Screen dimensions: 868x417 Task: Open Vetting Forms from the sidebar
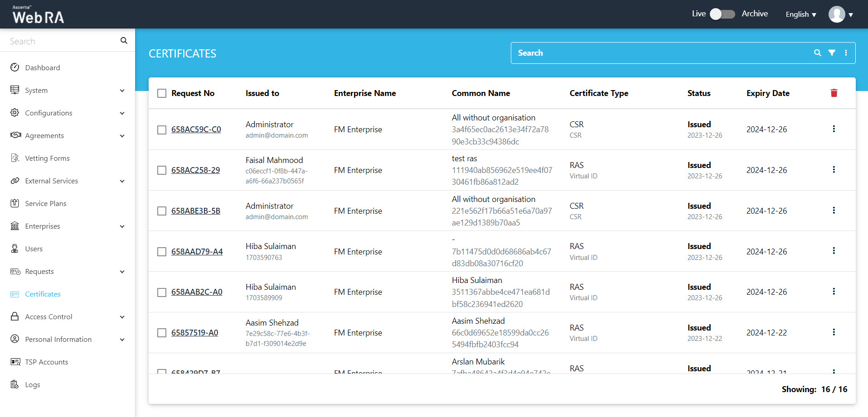pos(47,158)
